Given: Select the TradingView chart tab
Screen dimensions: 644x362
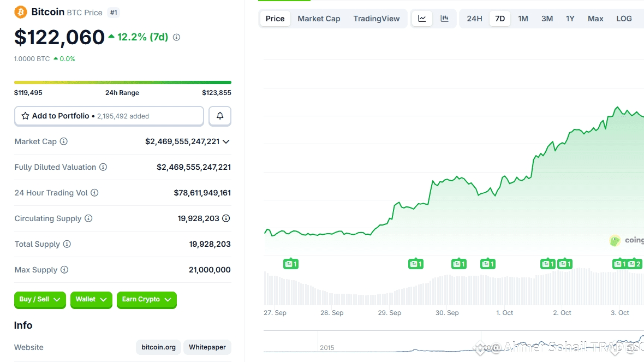Looking at the screenshot, I should point(376,19).
